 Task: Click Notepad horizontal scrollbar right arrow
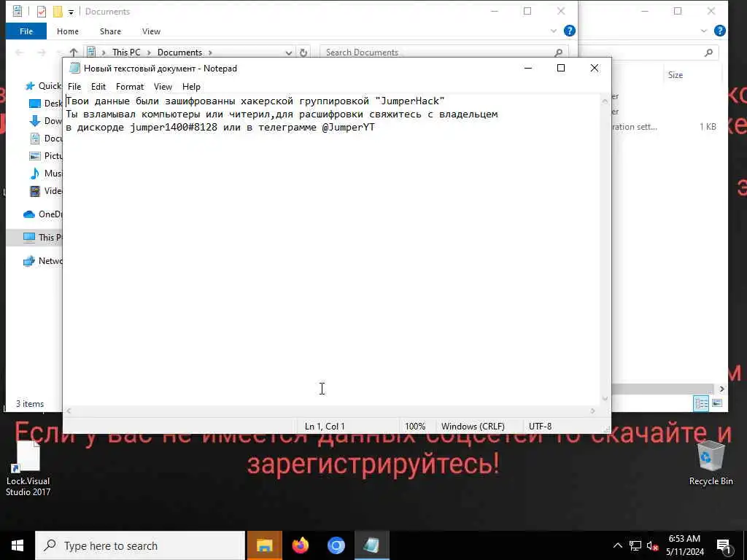click(x=592, y=411)
